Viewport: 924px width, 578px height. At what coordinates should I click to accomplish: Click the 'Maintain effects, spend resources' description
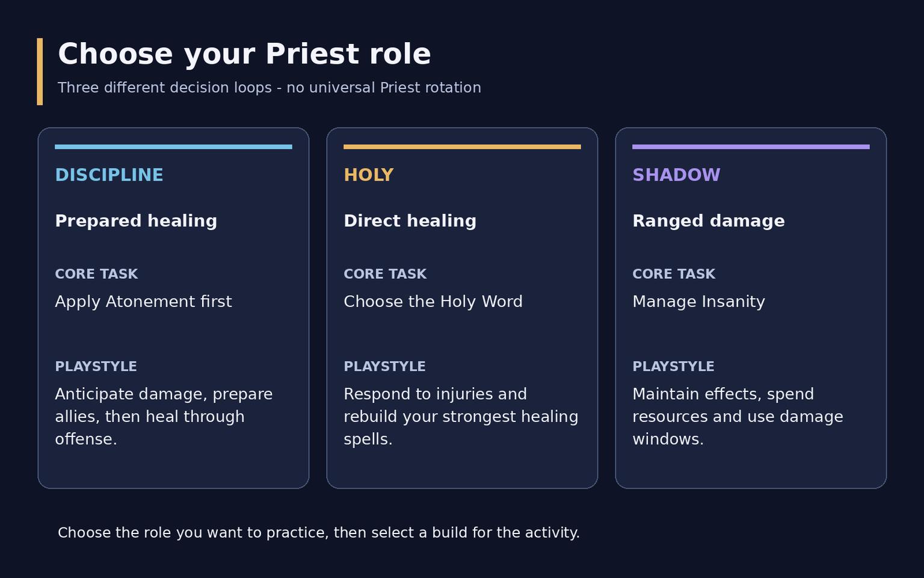[738, 417]
